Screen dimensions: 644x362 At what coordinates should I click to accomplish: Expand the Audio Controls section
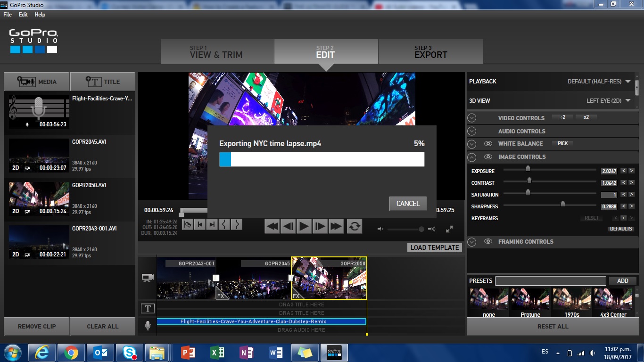(x=472, y=131)
